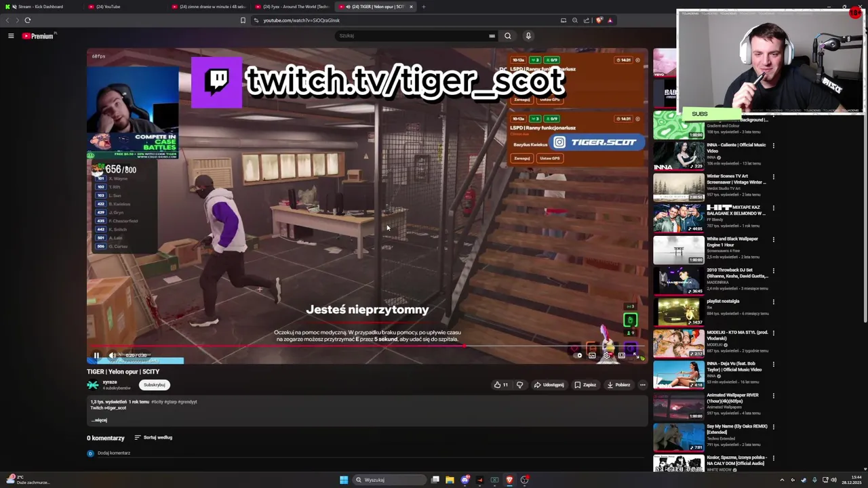Switch to the (24) YouTube tab
Viewport: 868px width, 488px height.
pos(125,7)
